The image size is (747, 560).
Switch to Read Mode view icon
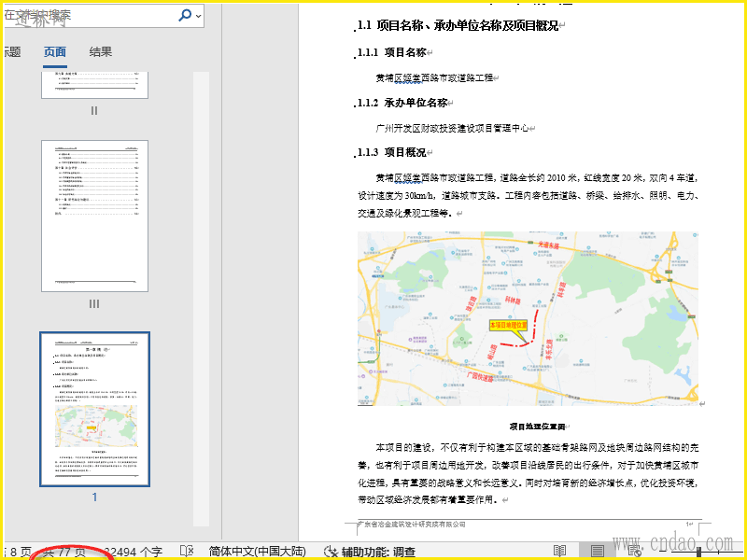(x=559, y=552)
